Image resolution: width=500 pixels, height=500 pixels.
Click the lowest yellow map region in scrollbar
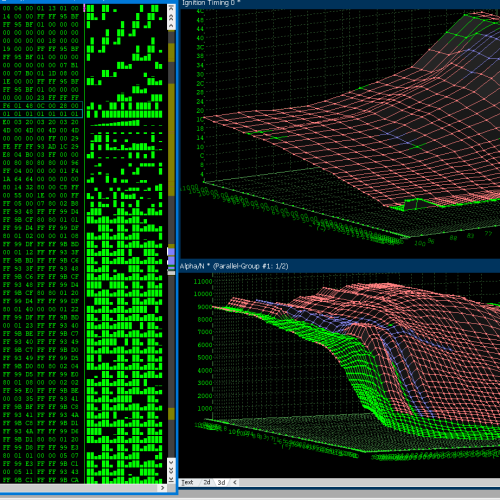tap(171, 414)
